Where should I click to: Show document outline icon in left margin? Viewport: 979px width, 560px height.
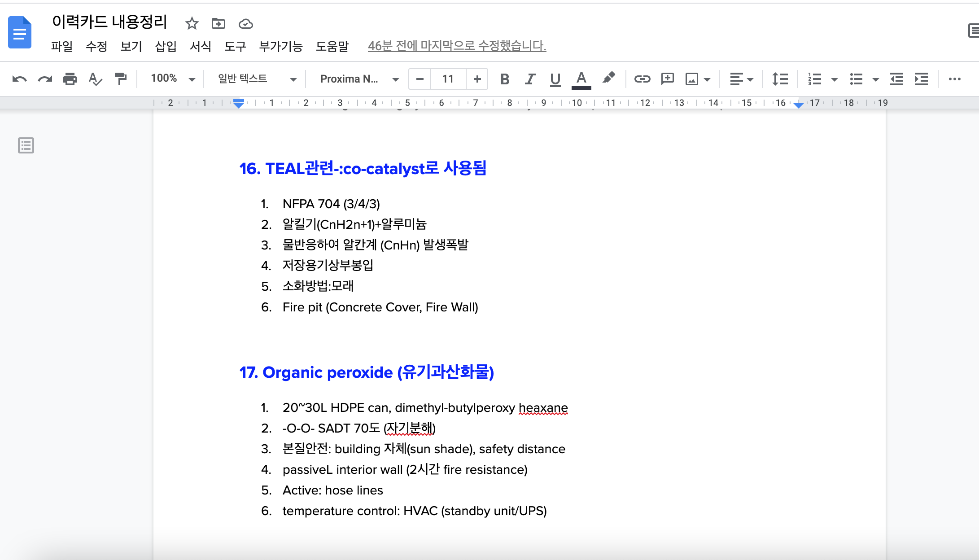click(x=26, y=145)
